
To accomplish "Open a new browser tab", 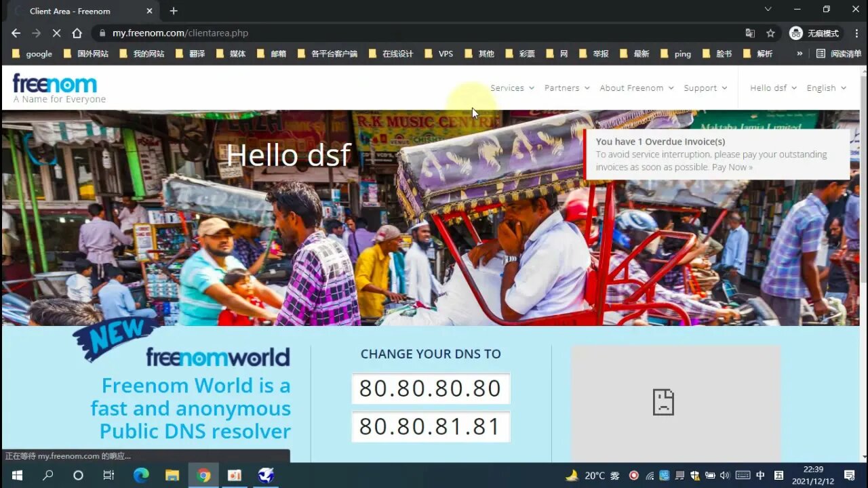I will pyautogui.click(x=174, y=11).
